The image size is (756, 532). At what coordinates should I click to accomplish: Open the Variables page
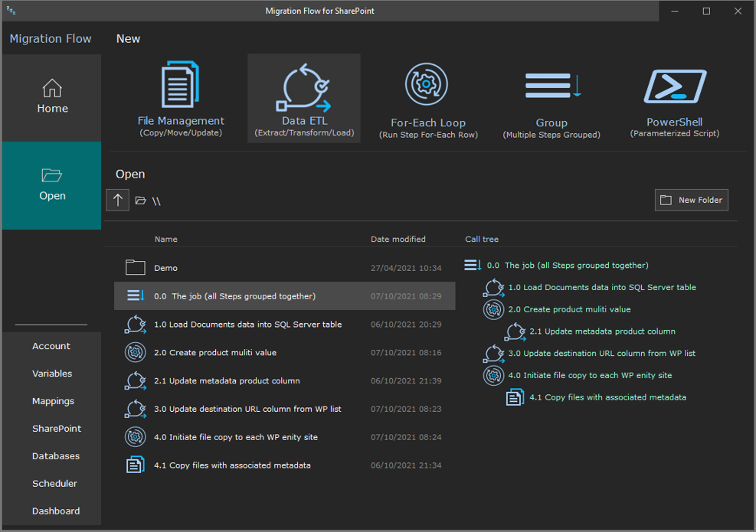pyautogui.click(x=52, y=374)
